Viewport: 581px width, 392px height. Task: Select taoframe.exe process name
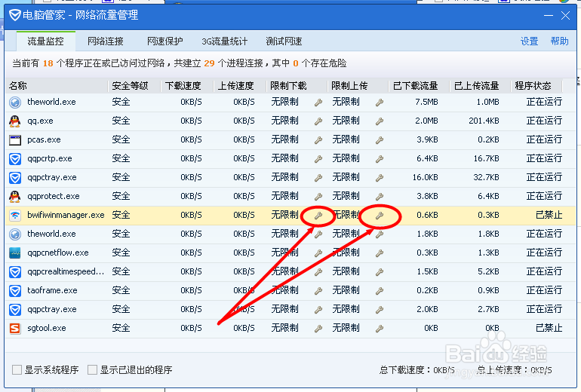coord(52,290)
